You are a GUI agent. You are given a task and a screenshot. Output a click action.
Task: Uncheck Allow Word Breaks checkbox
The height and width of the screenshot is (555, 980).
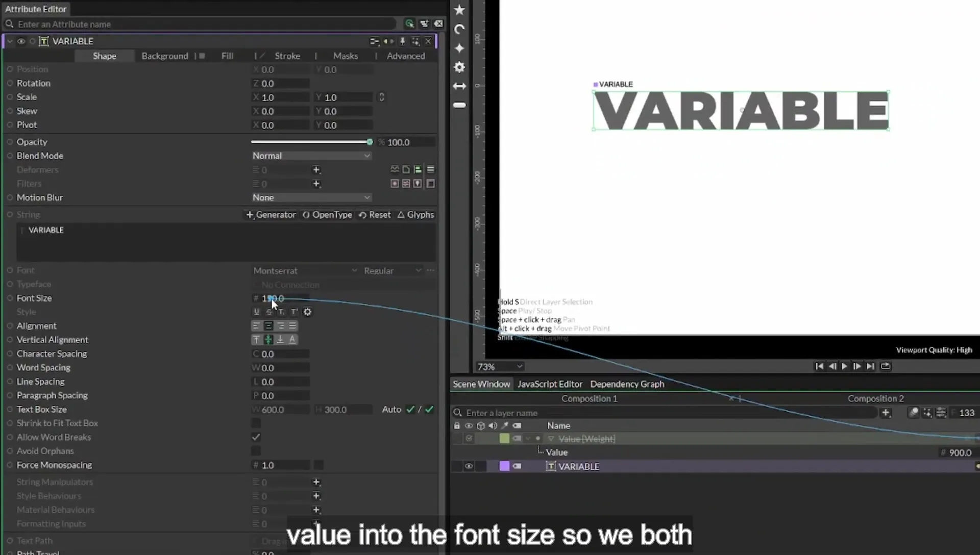pyautogui.click(x=256, y=437)
